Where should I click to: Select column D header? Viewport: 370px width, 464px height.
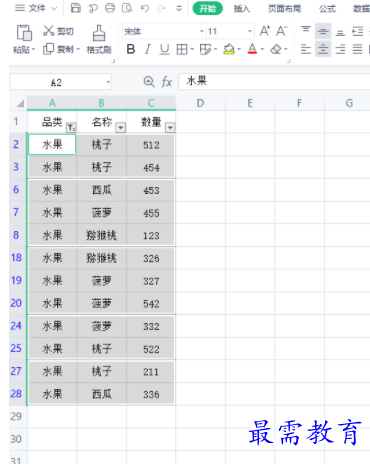coord(200,103)
